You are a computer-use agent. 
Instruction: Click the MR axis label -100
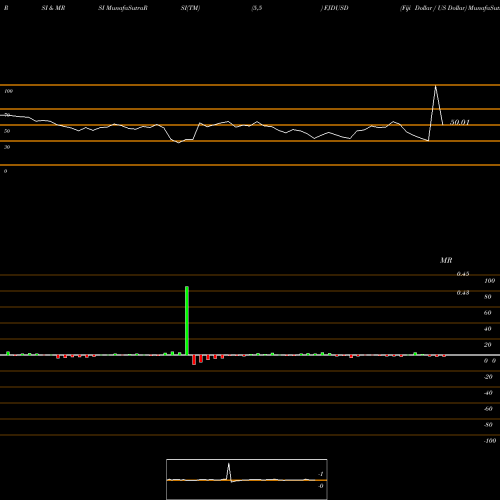(x=490, y=441)
